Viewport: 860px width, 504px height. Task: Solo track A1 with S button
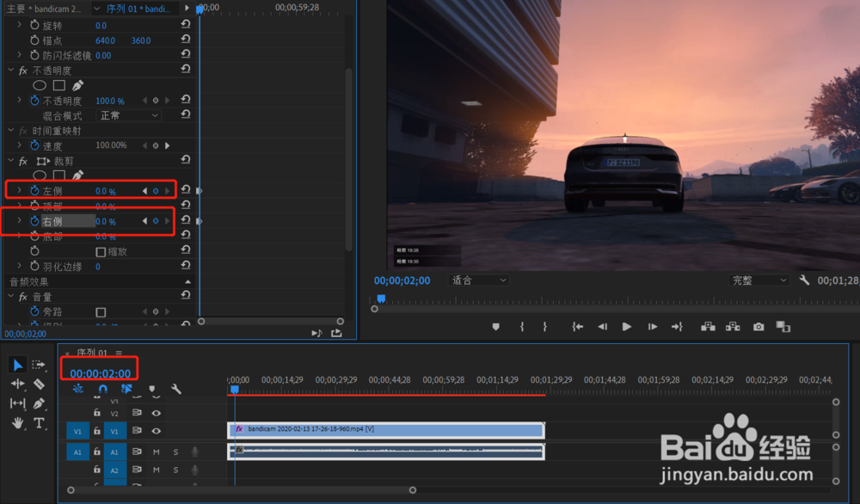point(175,452)
